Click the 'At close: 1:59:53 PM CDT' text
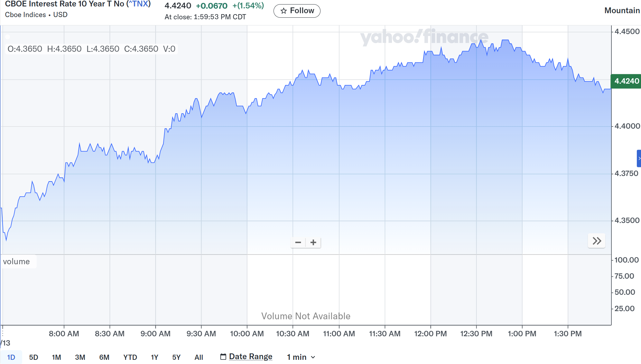Screen dimensions: 641x364 [x=205, y=17]
